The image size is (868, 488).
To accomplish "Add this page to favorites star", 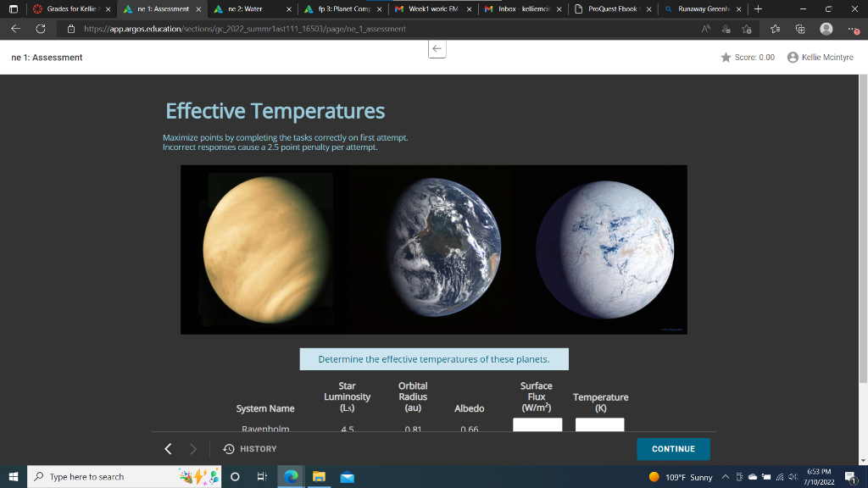I will point(747,29).
